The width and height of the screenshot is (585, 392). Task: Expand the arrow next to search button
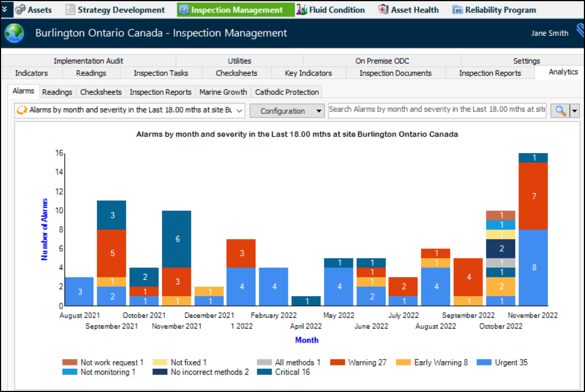(x=574, y=111)
